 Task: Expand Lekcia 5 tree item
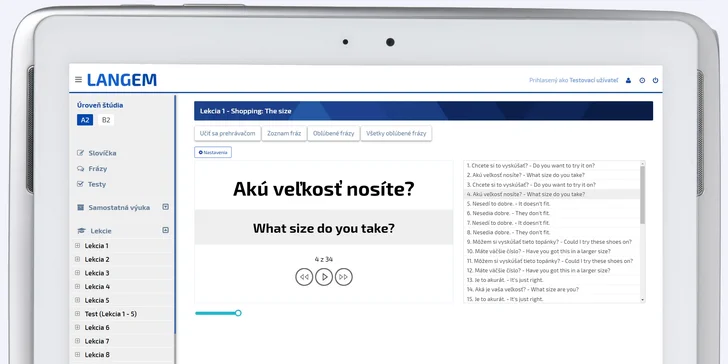click(x=78, y=300)
